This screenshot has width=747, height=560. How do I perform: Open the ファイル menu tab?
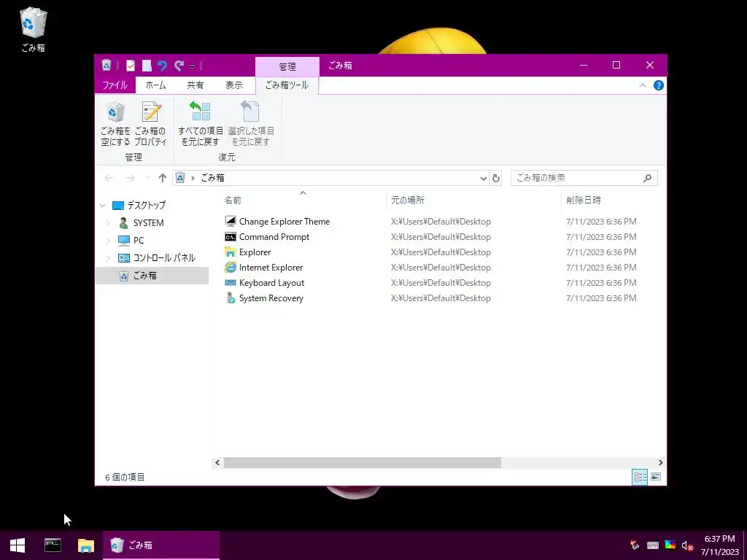(115, 85)
